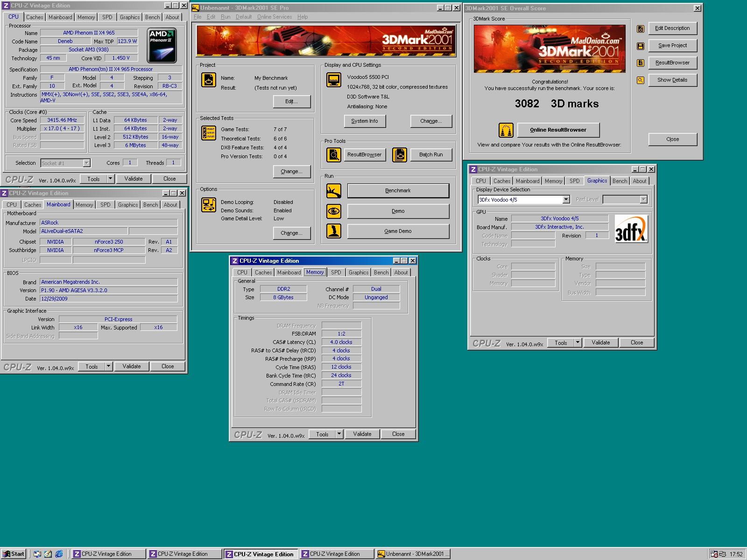Click the 3dfx logo in Graphics window
Screen dimensions: 747x560
coord(631,229)
